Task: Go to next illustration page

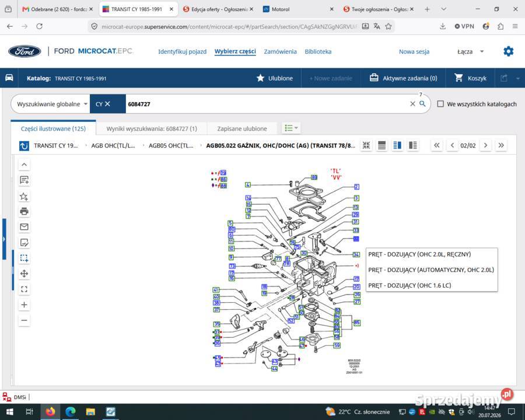Action: 485,145
